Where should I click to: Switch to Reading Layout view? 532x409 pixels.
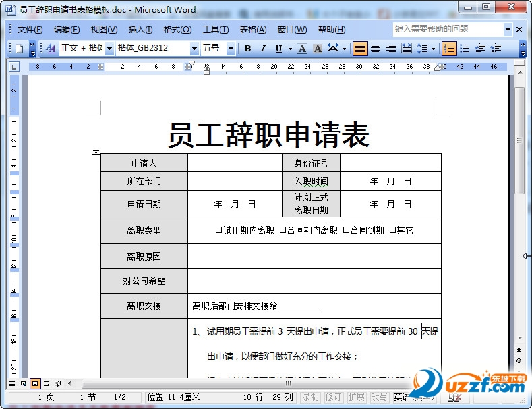[58, 383]
